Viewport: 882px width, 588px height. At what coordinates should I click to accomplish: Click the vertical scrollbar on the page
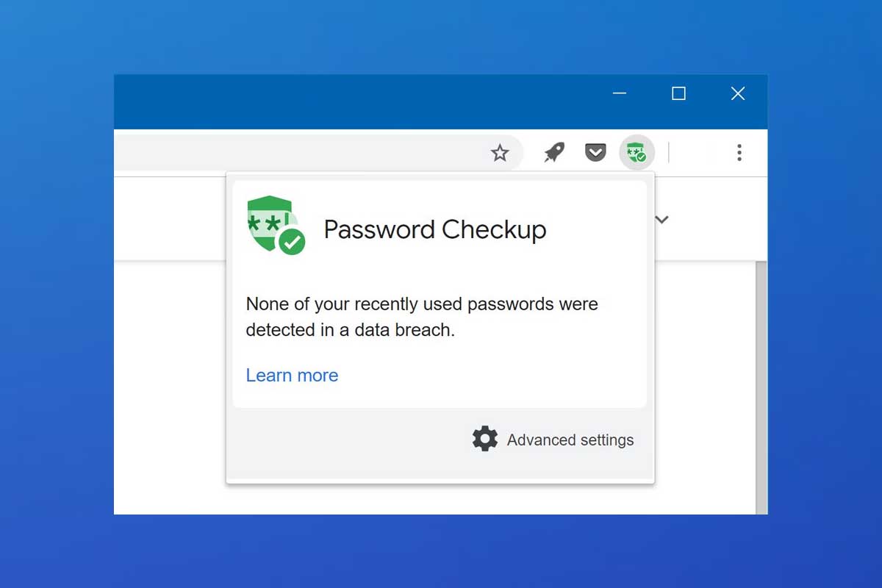click(761, 382)
